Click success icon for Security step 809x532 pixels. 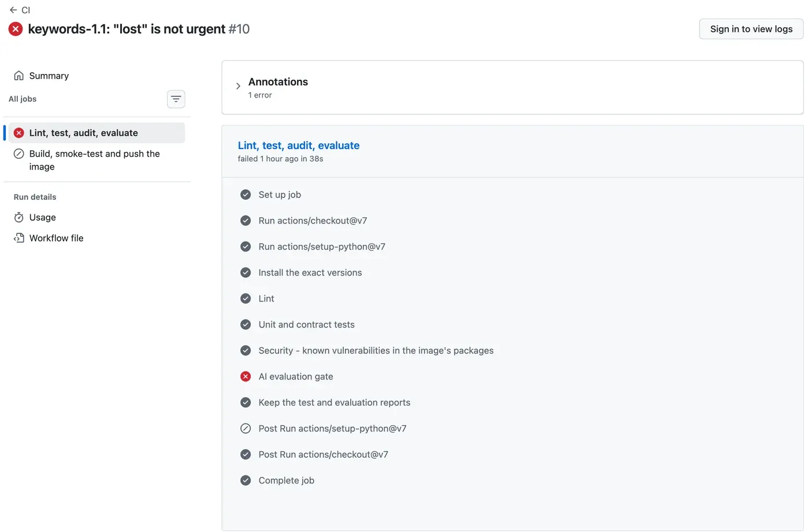point(246,351)
